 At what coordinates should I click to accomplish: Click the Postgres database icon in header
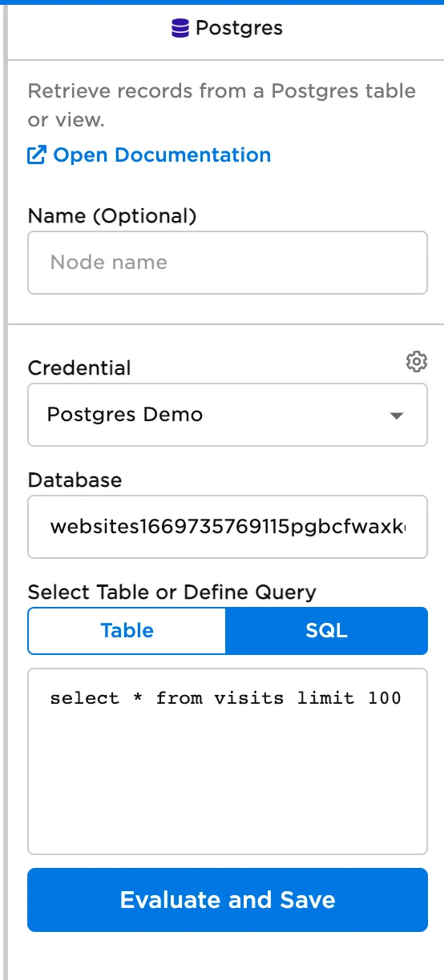pyautogui.click(x=181, y=29)
